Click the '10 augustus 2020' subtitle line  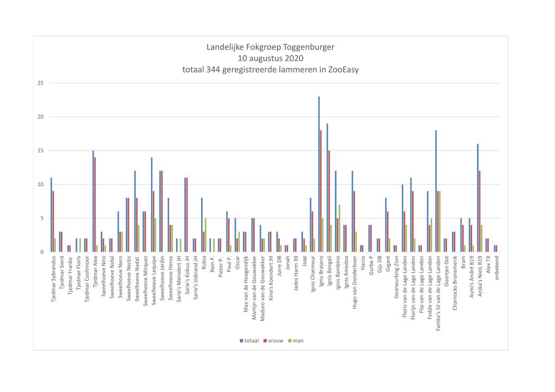tap(270, 58)
